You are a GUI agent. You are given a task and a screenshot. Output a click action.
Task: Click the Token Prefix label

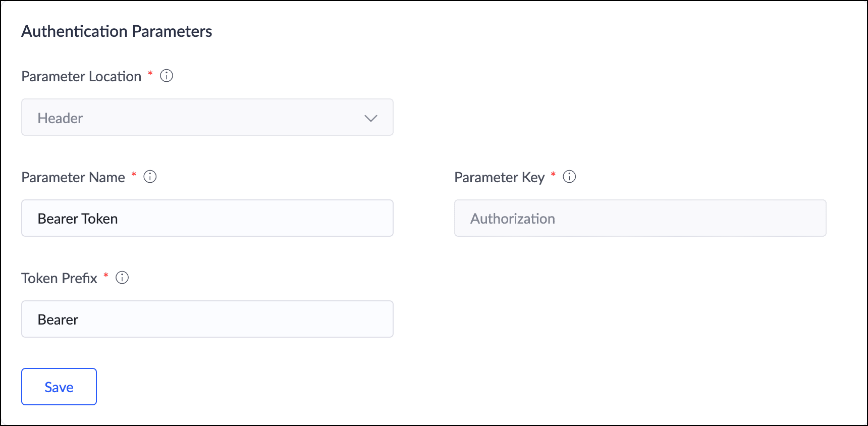[x=59, y=278]
